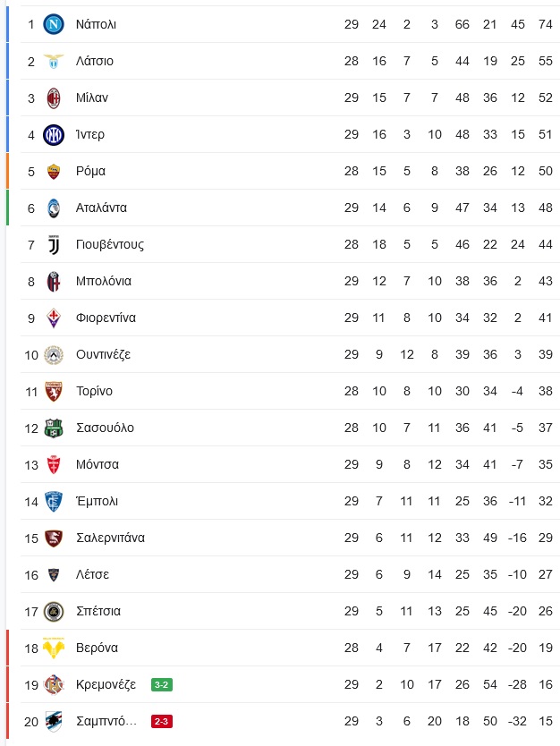The height and width of the screenshot is (746, 560).
Task: Click the Σπέτσια team row name
Action: [98, 611]
